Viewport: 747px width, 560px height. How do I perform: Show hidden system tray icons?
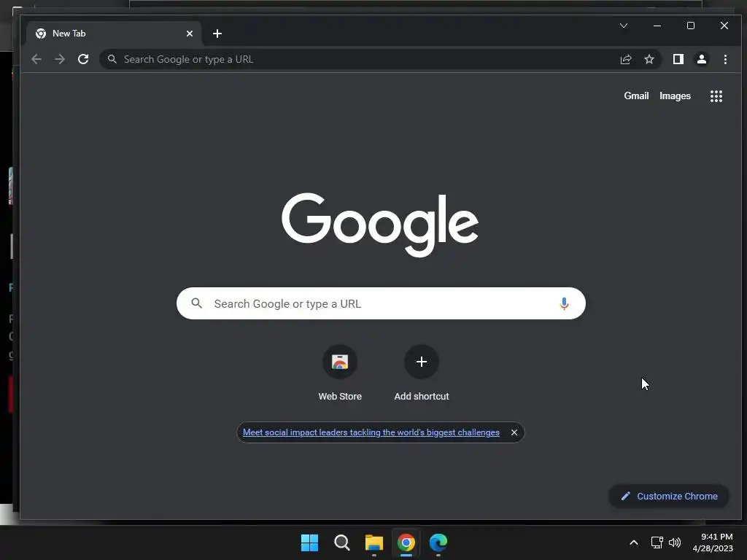(634, 542)
